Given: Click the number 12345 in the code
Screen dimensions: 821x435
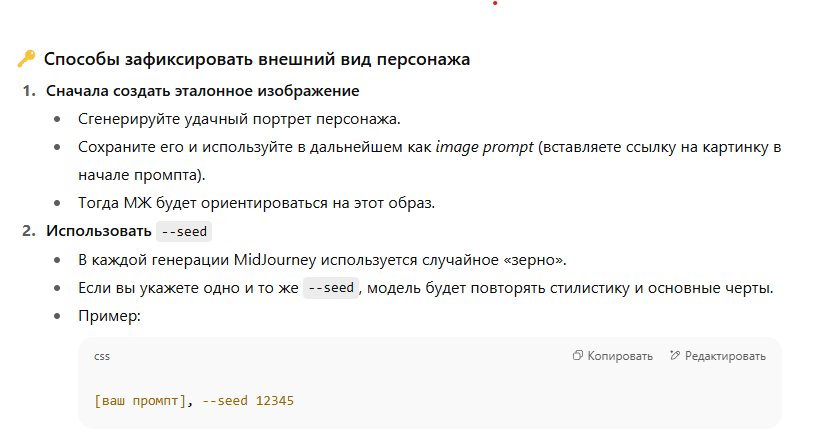Looking at the screenshot, I should click(275, 401).
